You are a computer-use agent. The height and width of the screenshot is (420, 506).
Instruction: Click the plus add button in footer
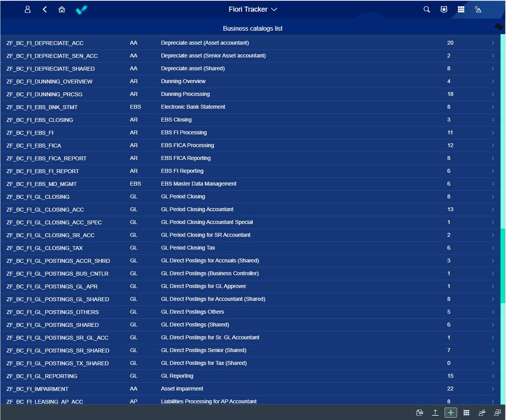tap(451, 412)
